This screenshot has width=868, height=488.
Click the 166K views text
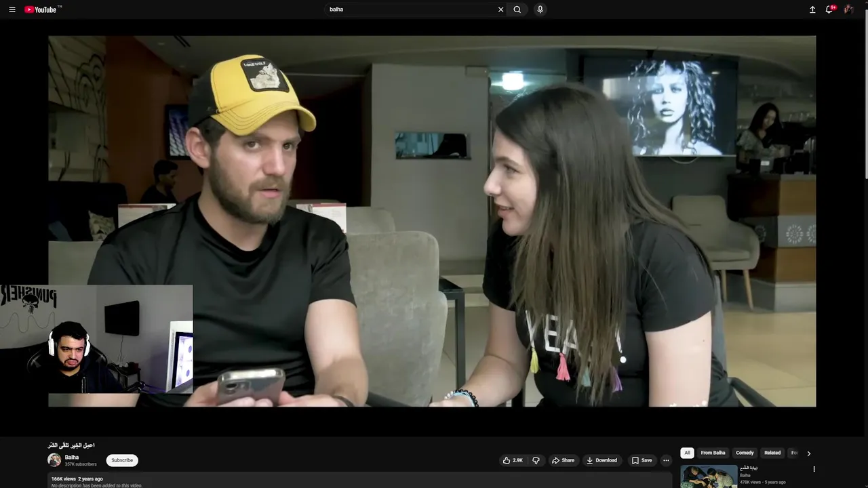coord(63,479)
